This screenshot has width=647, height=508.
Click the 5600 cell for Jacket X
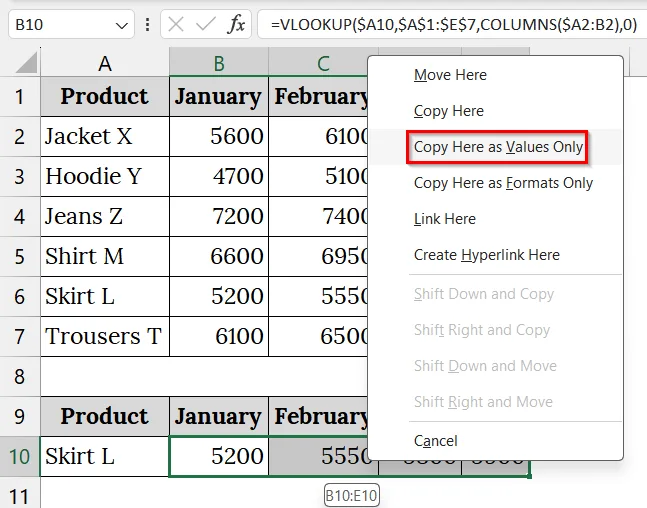coord(219,137)
